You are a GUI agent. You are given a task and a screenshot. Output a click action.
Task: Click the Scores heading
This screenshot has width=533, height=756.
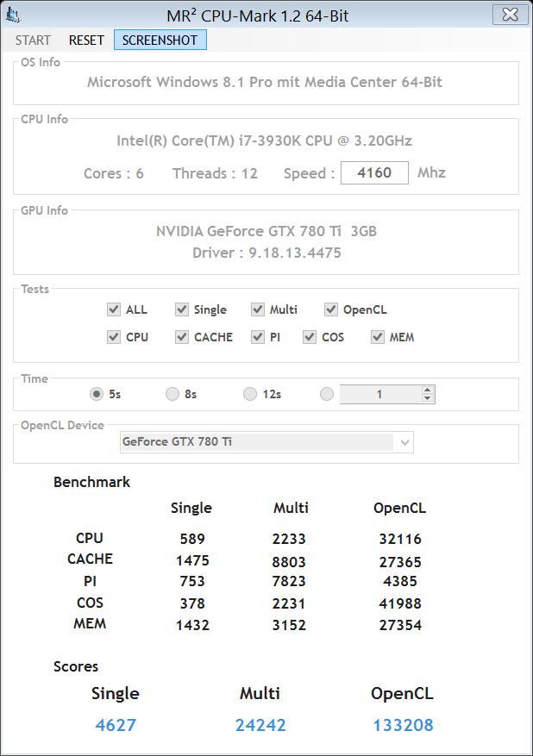[76, 666]
